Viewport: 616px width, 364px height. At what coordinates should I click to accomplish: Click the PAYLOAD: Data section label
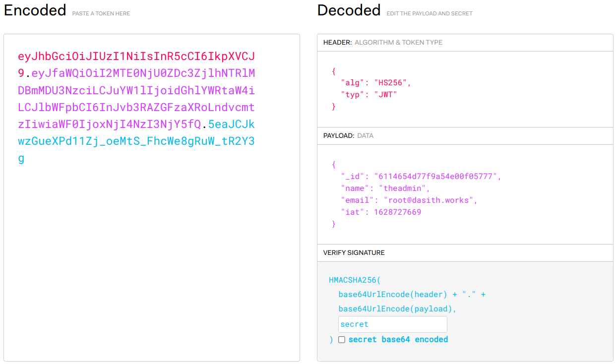pyautogui.click(x=347, y=135)
